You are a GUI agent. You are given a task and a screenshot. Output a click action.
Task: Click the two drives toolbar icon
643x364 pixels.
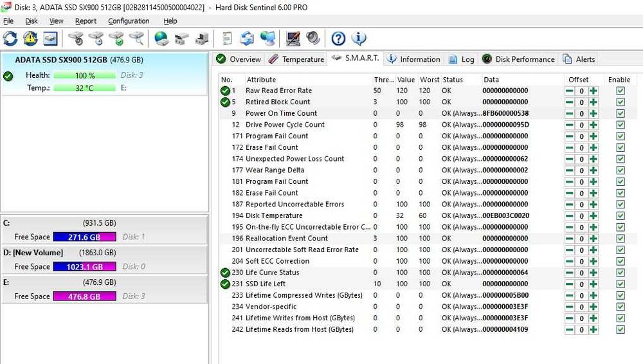click(182, 39)
